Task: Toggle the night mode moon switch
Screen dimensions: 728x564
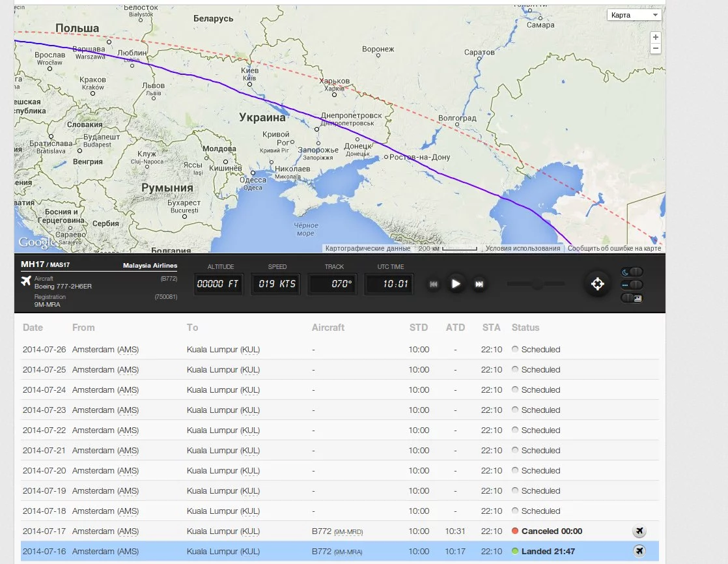Action: tap(632, 272)
